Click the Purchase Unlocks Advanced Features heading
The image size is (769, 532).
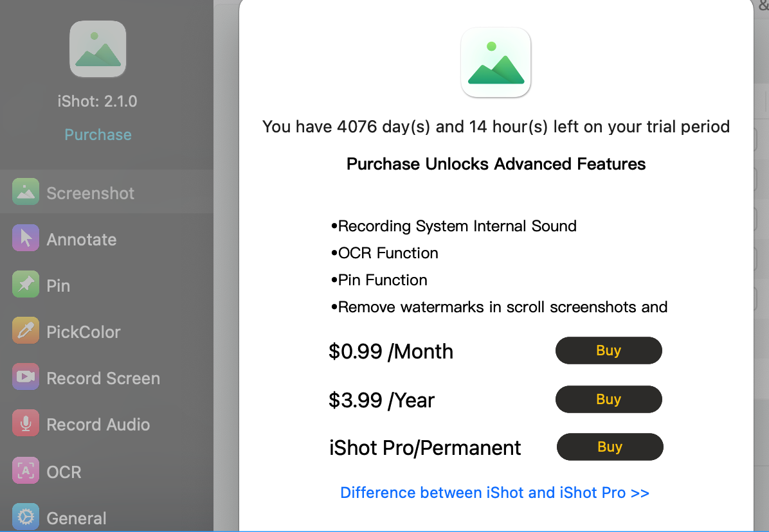click(496, 164)
